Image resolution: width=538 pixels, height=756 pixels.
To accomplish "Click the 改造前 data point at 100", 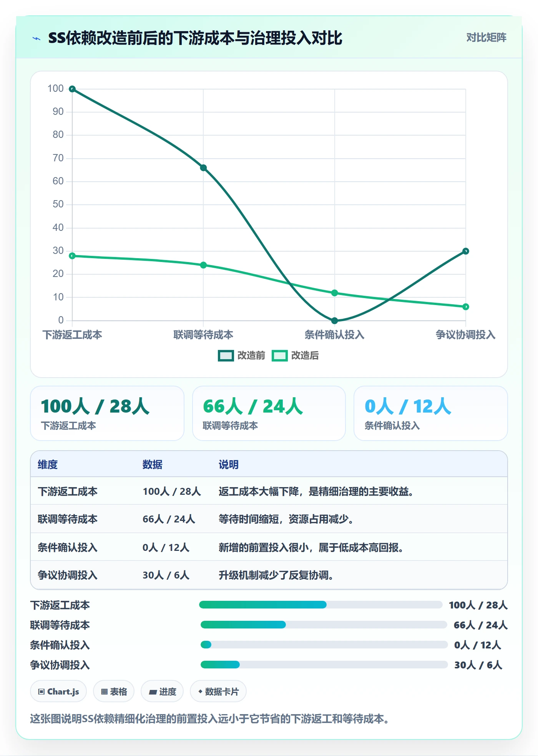I will coord(72,89).
